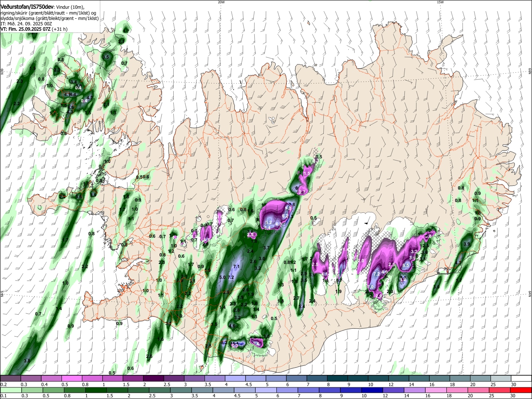Click the 'IT: Mið. 24. 09. 2025 00Z' line
The width and height of the screenshot is (532, 399).
(26, 24)
